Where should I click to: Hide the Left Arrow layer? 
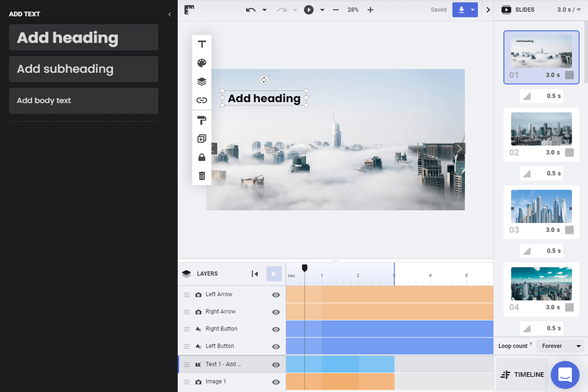[276, 295]
